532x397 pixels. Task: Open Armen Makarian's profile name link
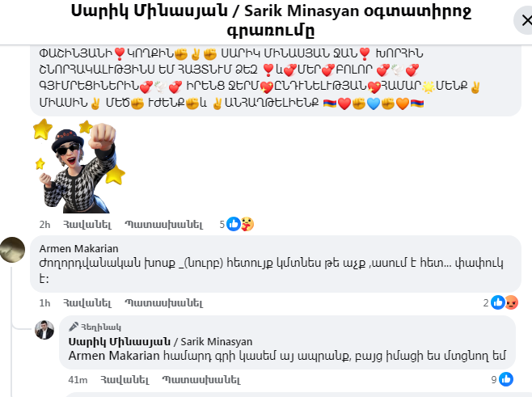[78, 249]
